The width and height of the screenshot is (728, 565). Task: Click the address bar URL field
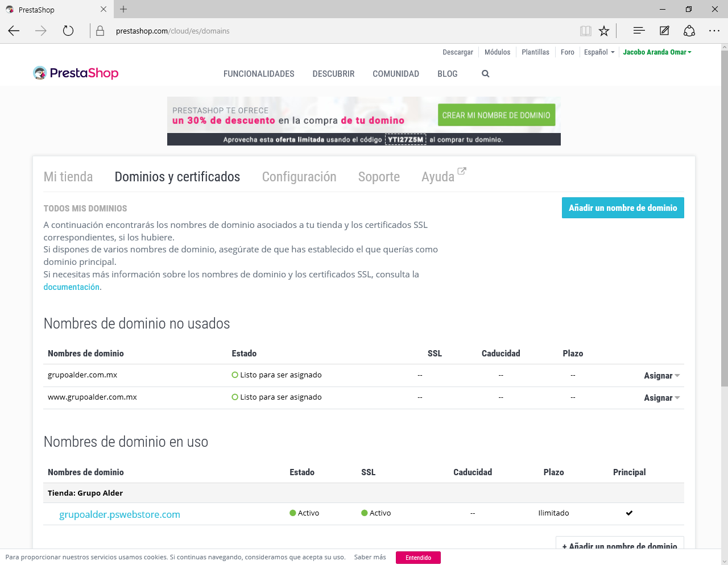click(x=341, y=31)
